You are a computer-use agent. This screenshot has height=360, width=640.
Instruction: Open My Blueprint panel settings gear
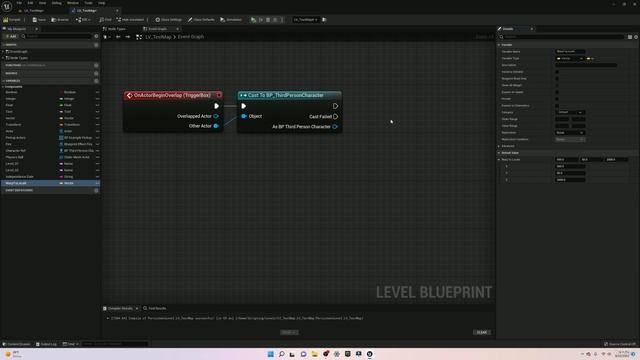96,36
